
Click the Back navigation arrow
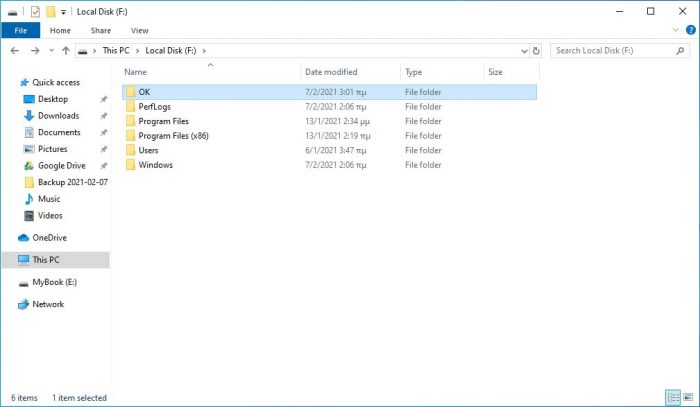[x=15, y=50]
